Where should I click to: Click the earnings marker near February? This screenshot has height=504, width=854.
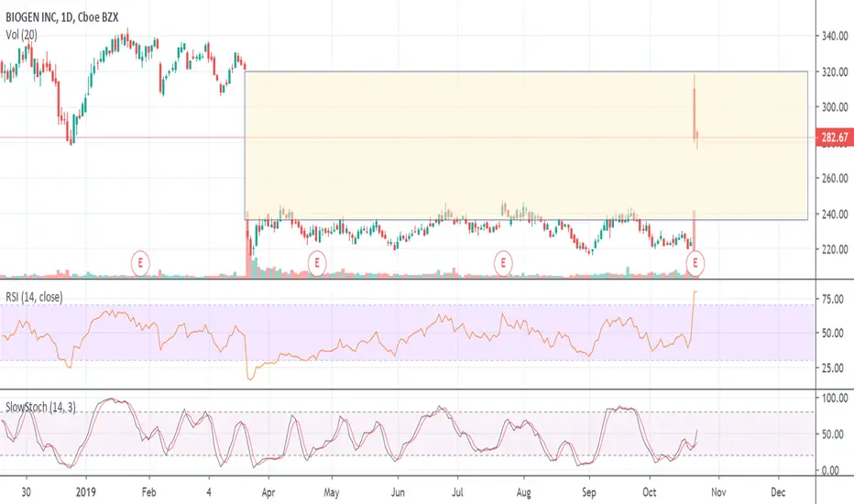140,263
